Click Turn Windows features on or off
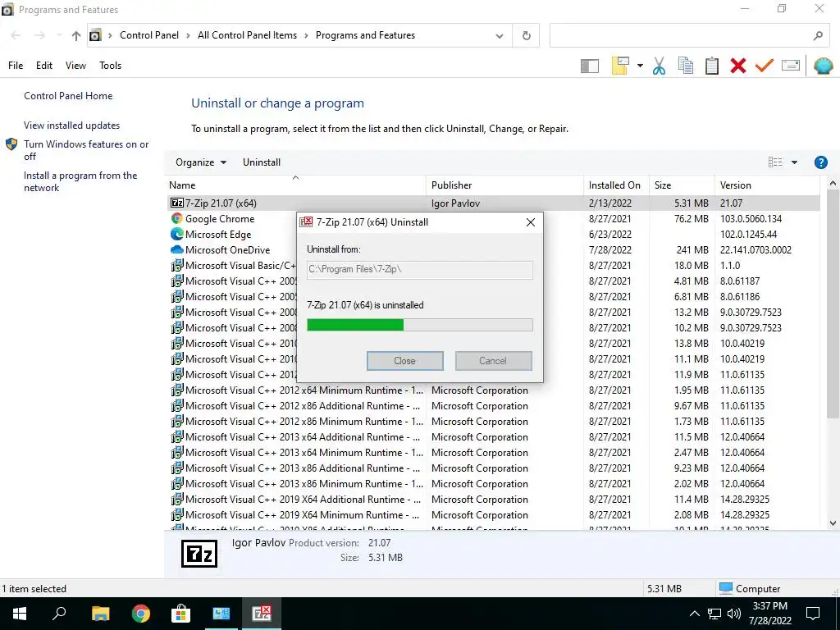 point(86,151)
